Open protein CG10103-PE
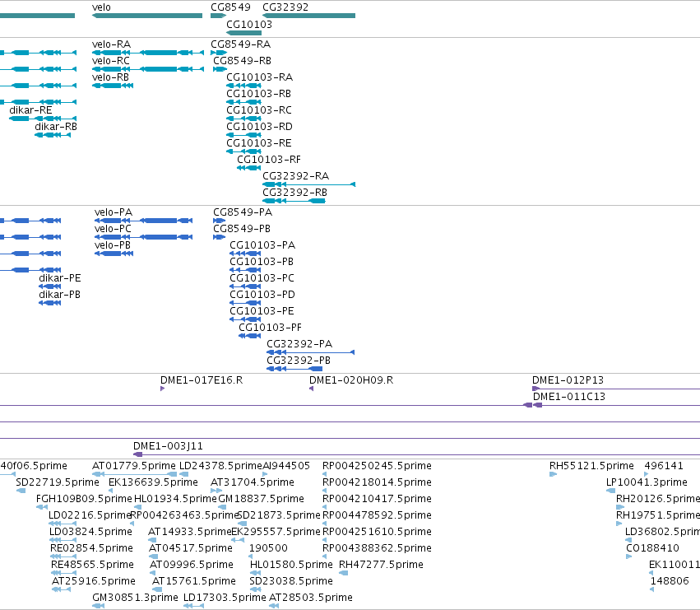Image resolution: width=700 pixels, height=610 pixels. click(x=262, y=311)
